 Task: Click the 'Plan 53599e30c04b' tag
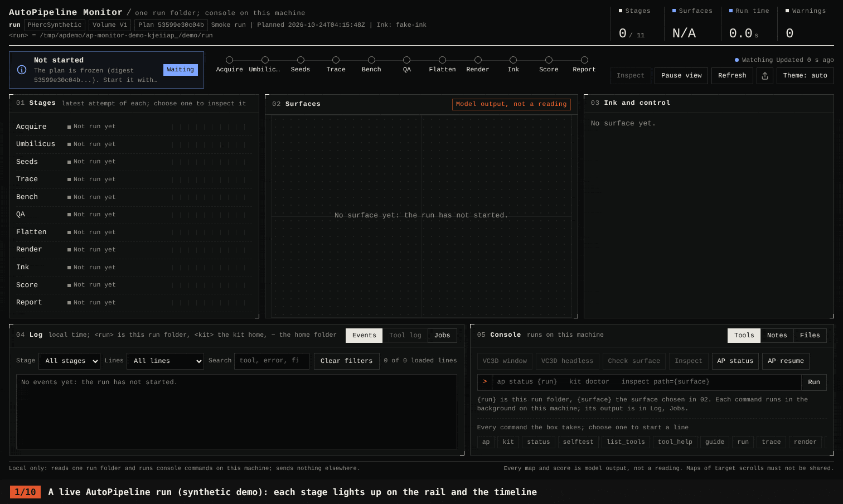pyautogui.click(x=171, y=25)
